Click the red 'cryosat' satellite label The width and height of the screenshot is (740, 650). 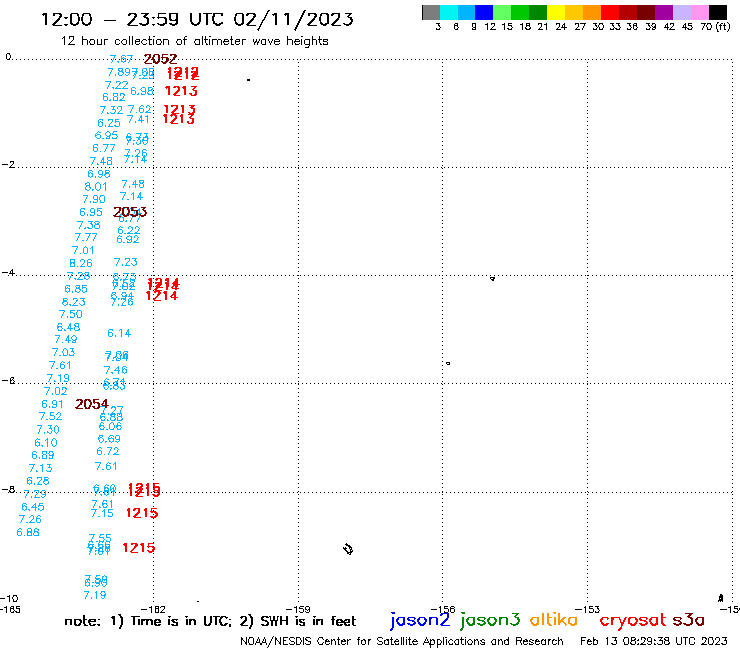click(632, 620)
